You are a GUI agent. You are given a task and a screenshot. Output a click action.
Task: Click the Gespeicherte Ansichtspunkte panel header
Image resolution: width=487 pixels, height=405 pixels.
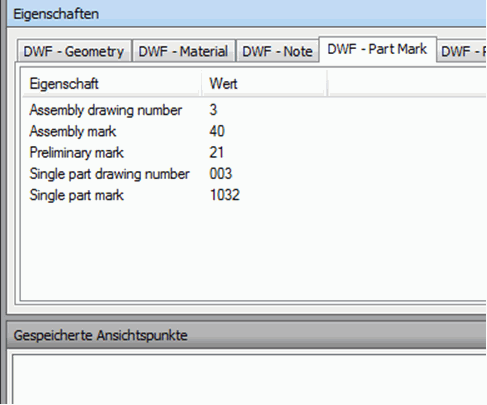pos(246,335)
